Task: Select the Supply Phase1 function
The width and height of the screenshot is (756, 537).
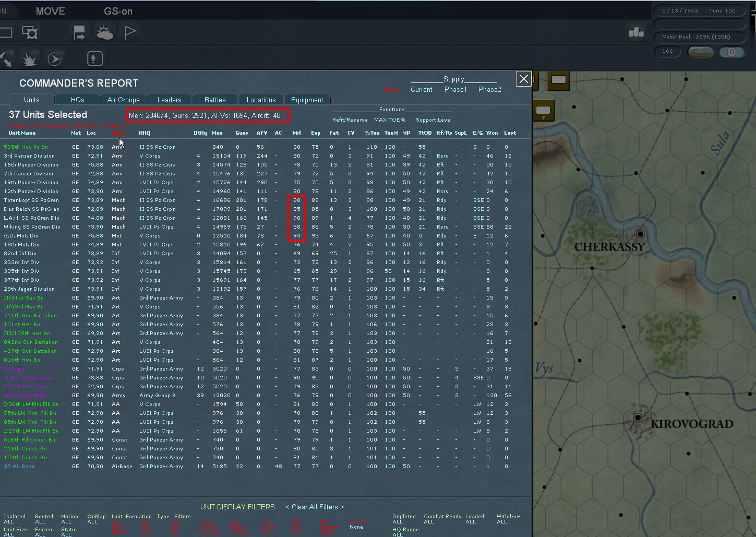Action: click(455, 89)
